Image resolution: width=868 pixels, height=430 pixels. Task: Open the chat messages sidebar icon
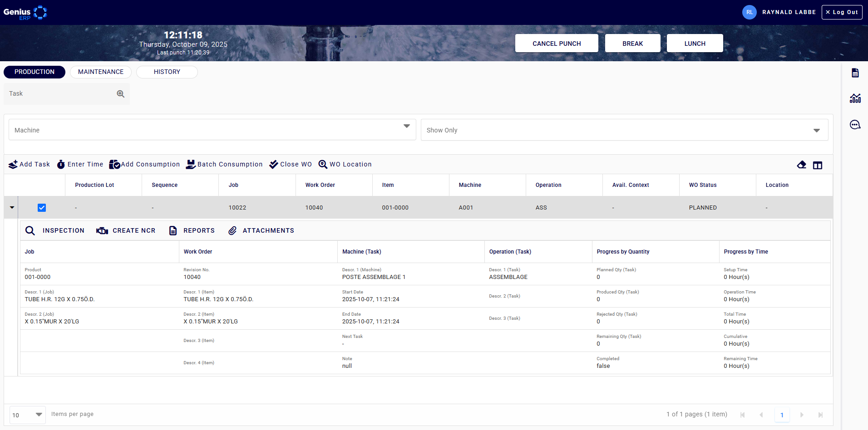click(x=855, y=125)
